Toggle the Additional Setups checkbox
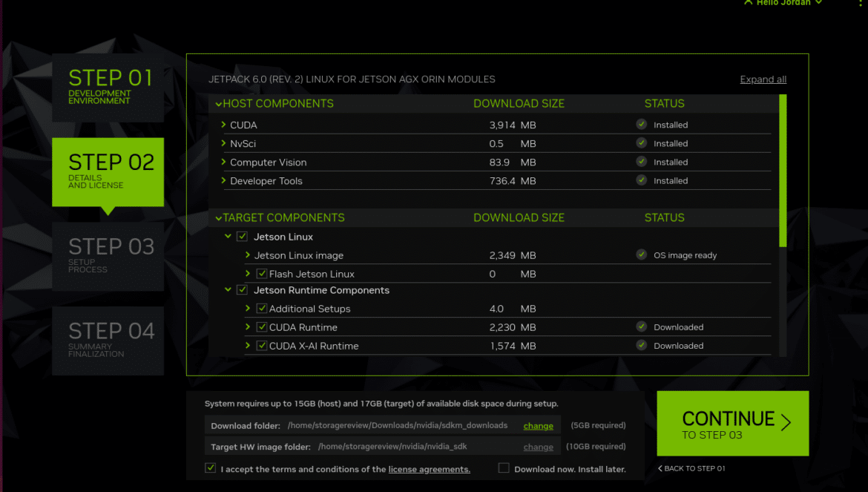The height and width of the screenshot is (492, 868). pyautogui.click(x=262, y=308)
